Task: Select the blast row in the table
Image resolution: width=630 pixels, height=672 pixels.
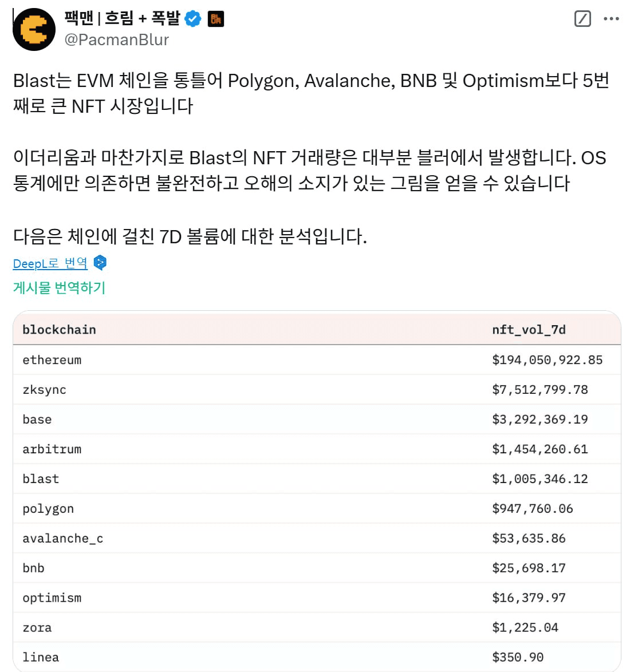Action: (x=317, y=479)
